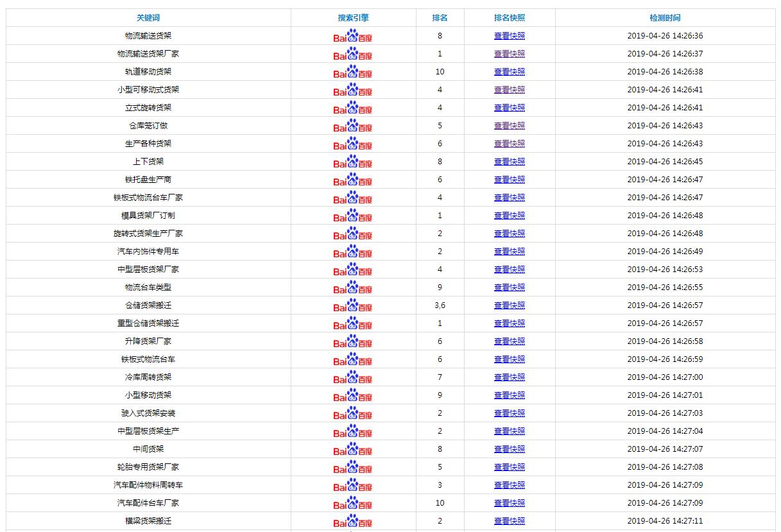Select the Baidu icon for 小型移动货架
The width and height of the screenshot is (781, 532).
(353, 395)
